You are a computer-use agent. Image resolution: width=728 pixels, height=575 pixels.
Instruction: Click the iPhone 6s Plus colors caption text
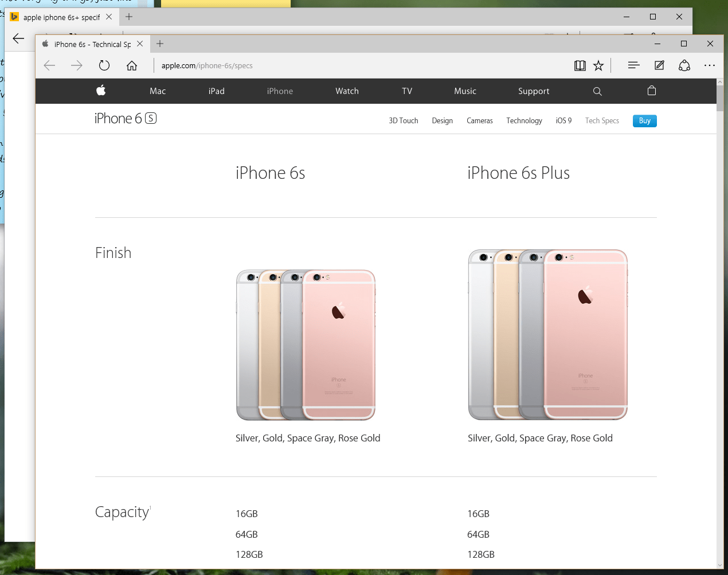click(x=540, y=438)
